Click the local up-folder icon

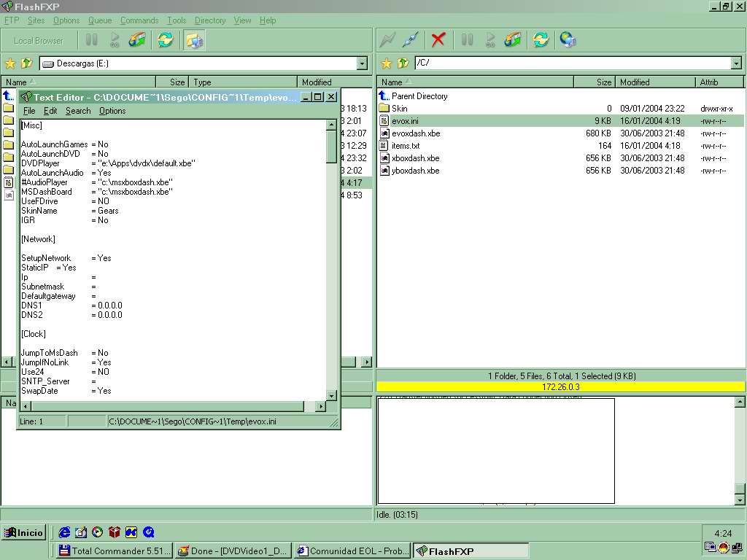[x=27, y=63]
